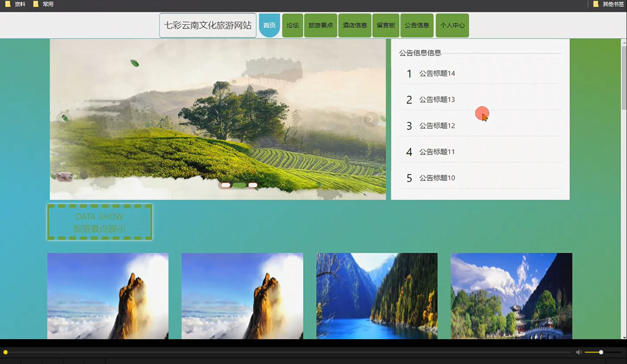Click the 资料 bookmark folder icon
The width and height of the screenshot is (627, 364).
pos(7,4)
